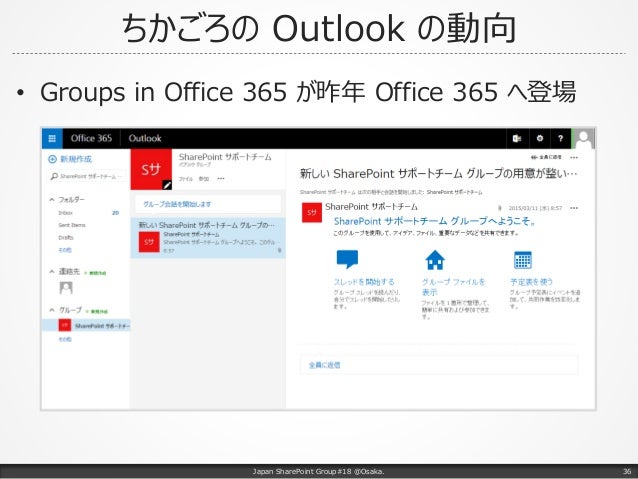The width and height of the screenshot is (638, 479).
Task: Focus the SharePoint サポートチーム search box
Action: [x=87, y=177]
